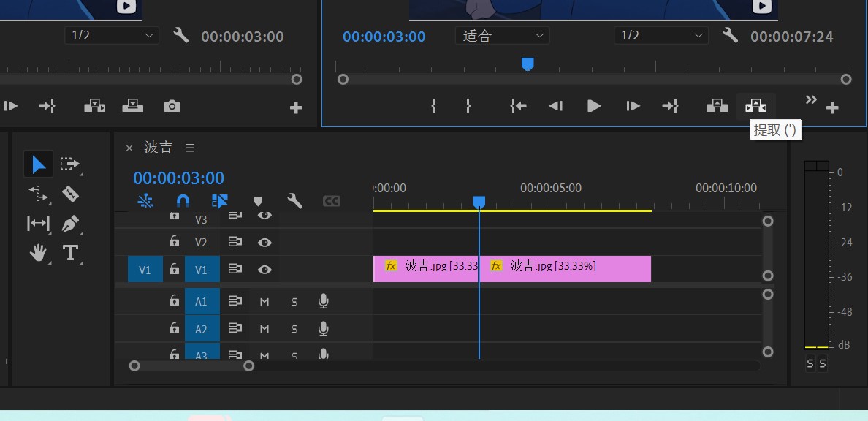868x421 pixels.
Task: Select the Slip tool
Action: pyautogui.click(x=38, y=224)
